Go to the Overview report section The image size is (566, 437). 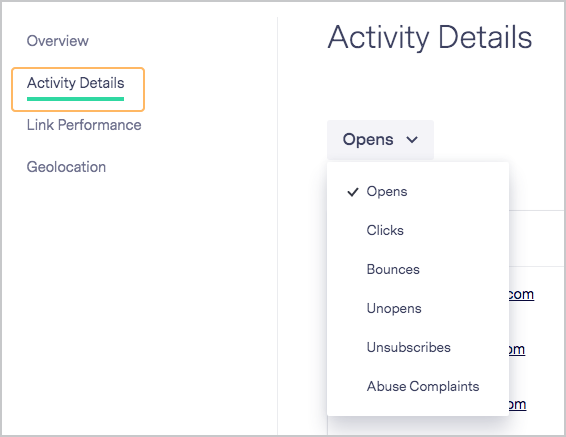58,41
